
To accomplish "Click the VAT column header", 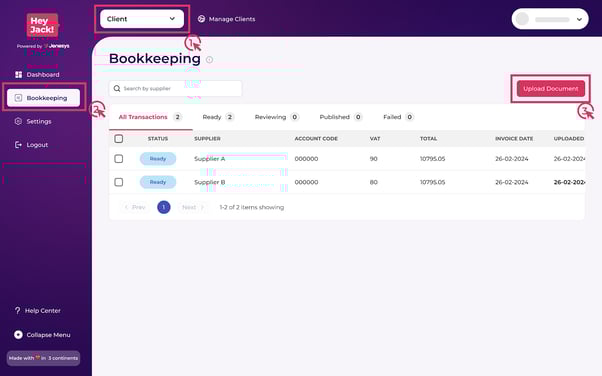I will [x=375, y=139].
